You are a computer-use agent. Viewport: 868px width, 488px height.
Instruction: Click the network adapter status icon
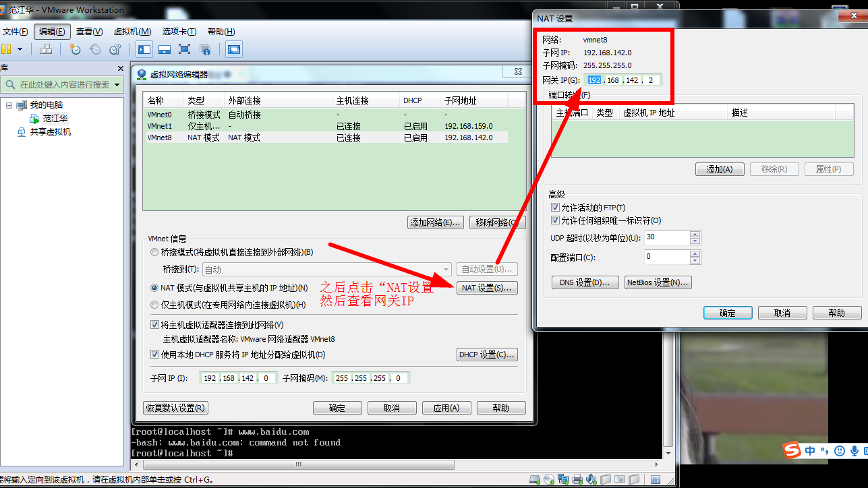(563, 480)
